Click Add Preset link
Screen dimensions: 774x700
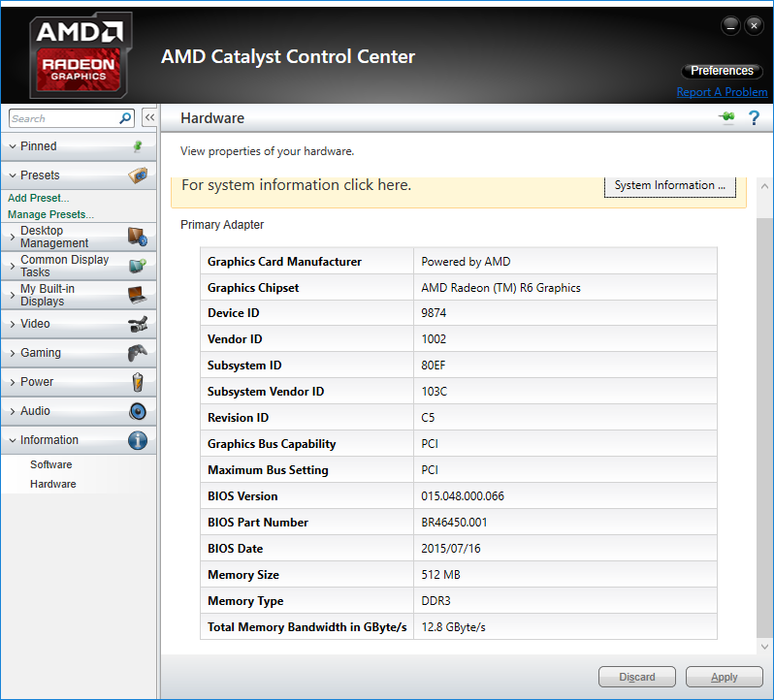click(x=38, y=198)
